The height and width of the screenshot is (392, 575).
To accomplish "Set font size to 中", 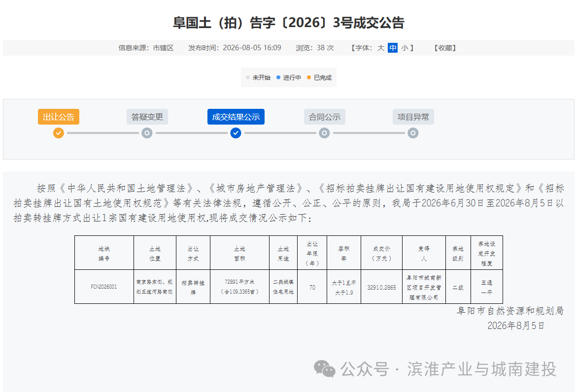I will point(393,48).
